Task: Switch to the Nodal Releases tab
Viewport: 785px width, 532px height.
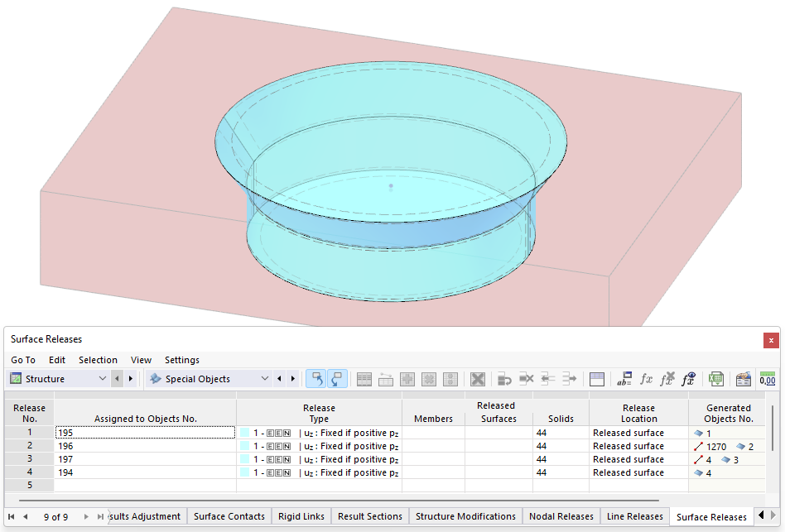Action: click(x=561, y=515)
